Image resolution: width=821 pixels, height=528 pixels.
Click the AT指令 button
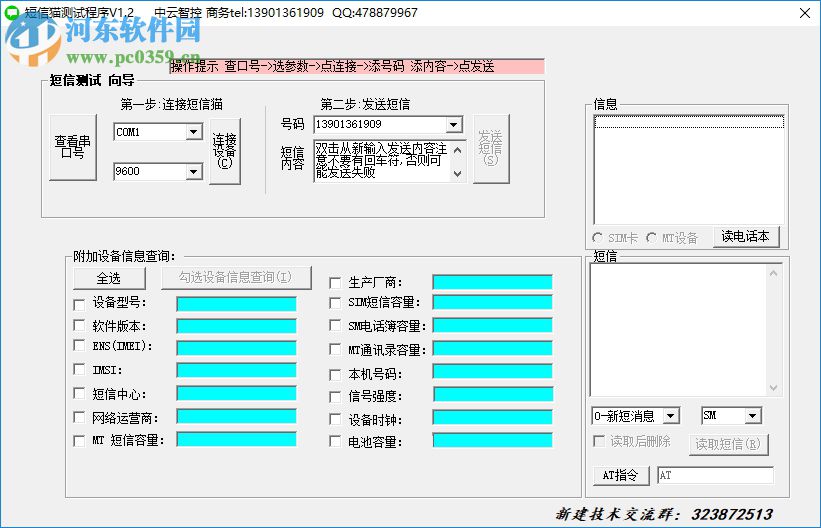click(x=621, y=475)
